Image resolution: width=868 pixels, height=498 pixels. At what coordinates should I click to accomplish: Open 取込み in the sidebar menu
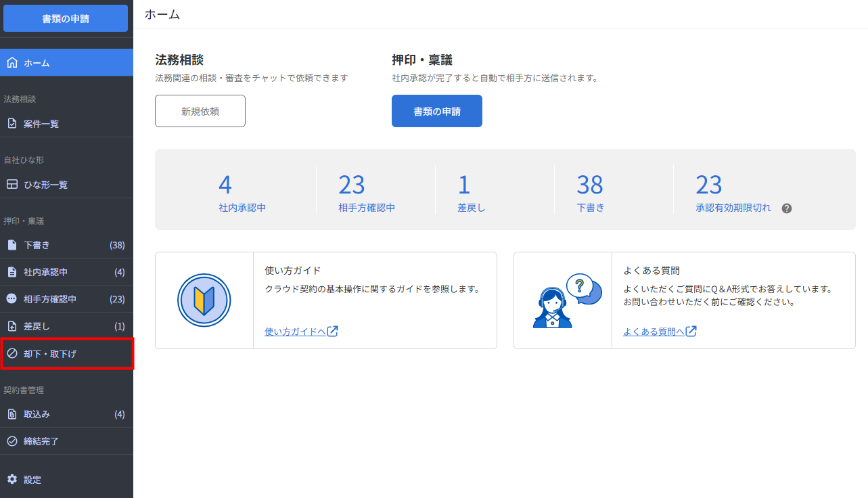click(x=37, y=414)
